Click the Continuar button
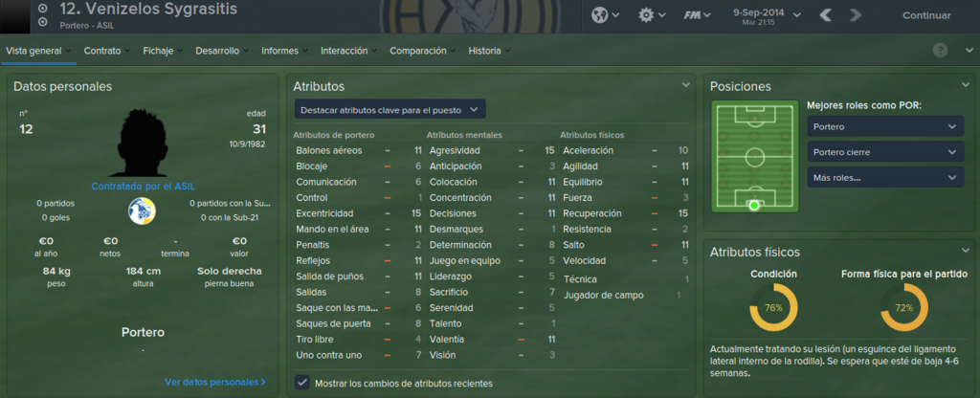Image resolution: width=980 pixels, height=398 pixels. 926,15
